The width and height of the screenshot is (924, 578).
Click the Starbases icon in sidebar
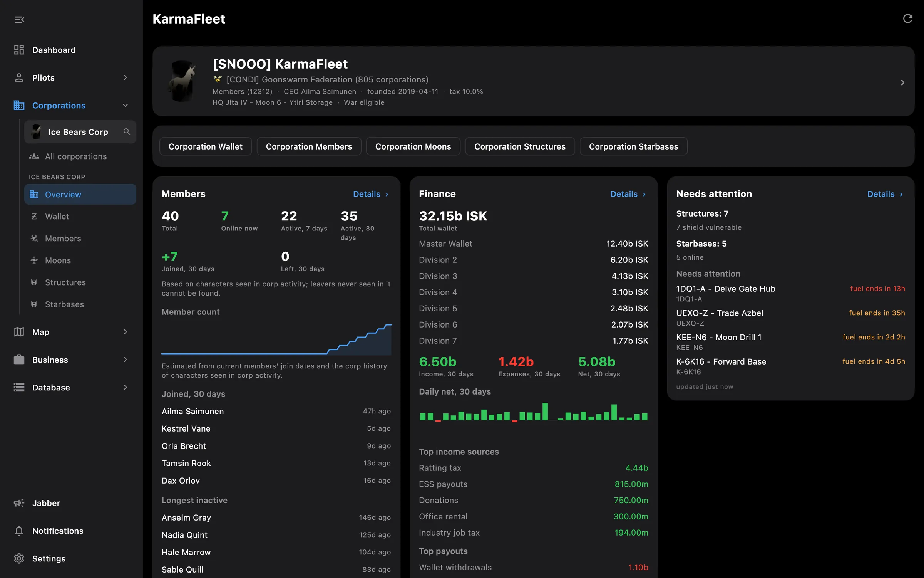[x=34, y=304]
